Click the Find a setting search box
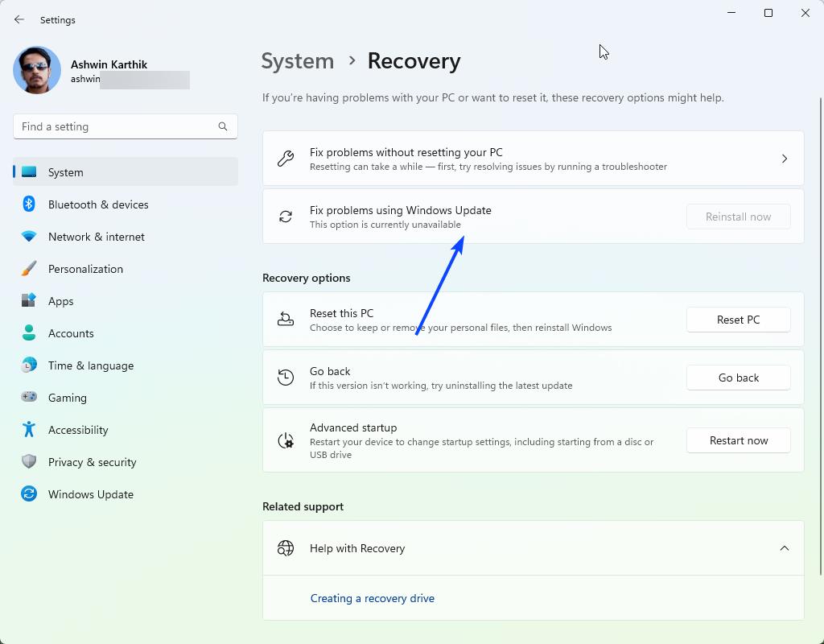824x644 pixels. (125, 126)
